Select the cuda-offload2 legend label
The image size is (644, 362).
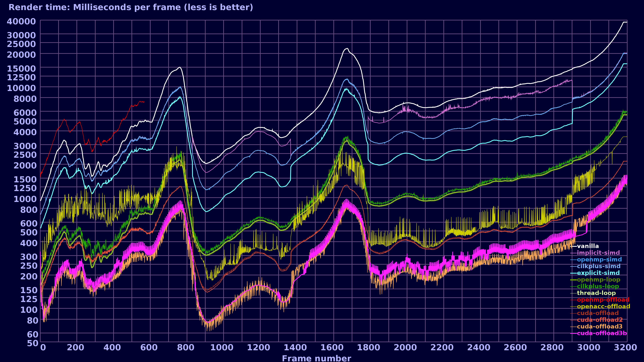[600, 320]
